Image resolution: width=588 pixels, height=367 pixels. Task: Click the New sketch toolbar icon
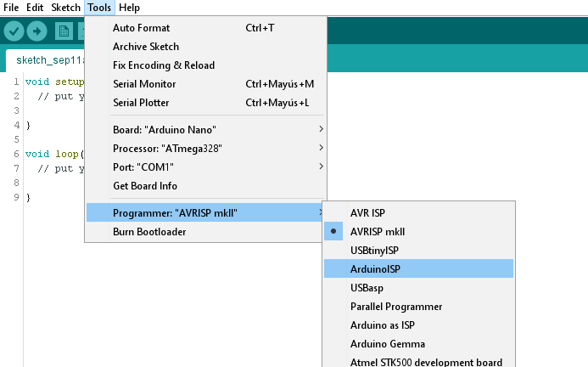64,31
